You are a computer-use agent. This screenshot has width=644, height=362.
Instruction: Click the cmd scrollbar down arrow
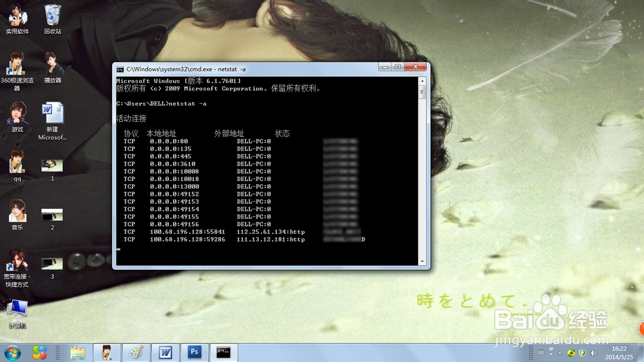pyautogui.click(x=422, y=262)
